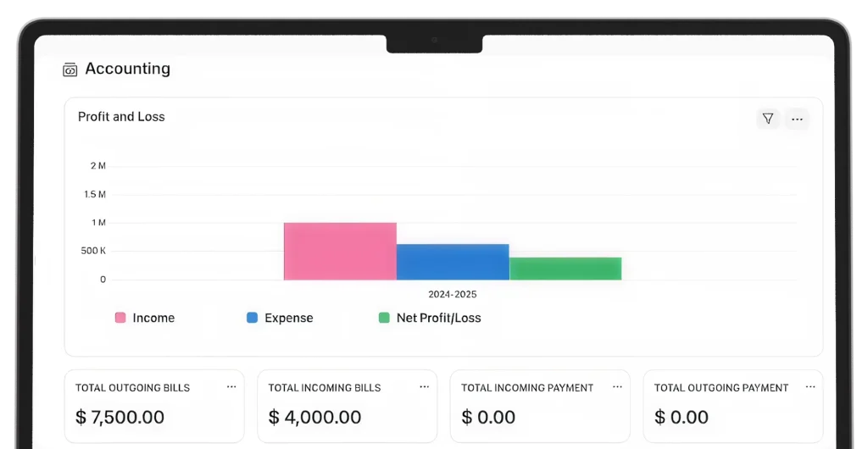Click the blue Expense bar
868x449 pixels.
[x=453, y=262]
